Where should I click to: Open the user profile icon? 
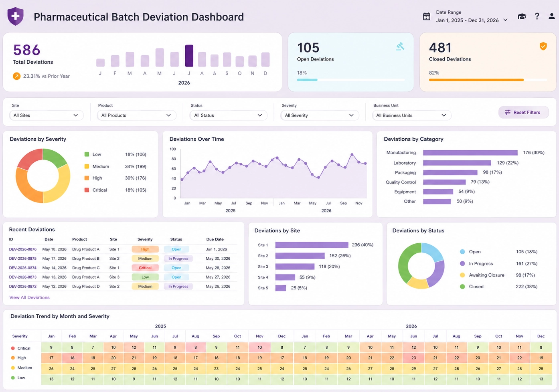click(552, 16)
